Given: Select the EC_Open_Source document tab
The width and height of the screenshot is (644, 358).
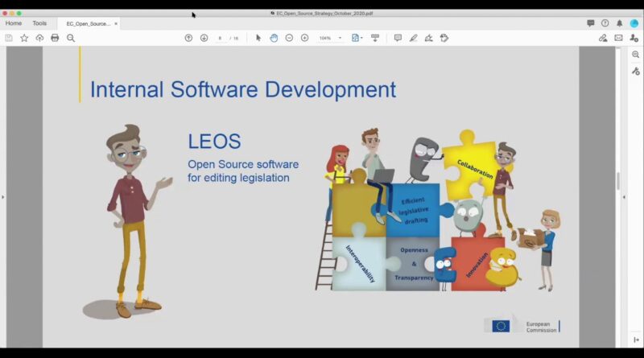Looking at the screenshot, I should click(88, 24).
